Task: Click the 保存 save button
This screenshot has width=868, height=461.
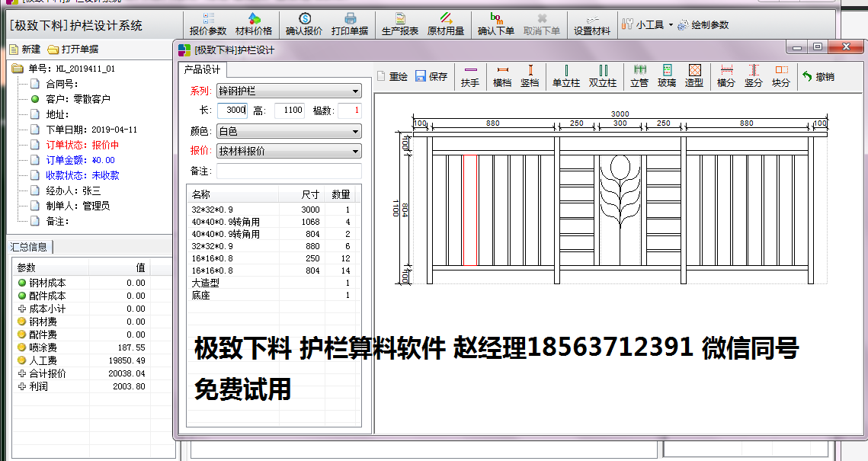Action: [x=431, y=76]
